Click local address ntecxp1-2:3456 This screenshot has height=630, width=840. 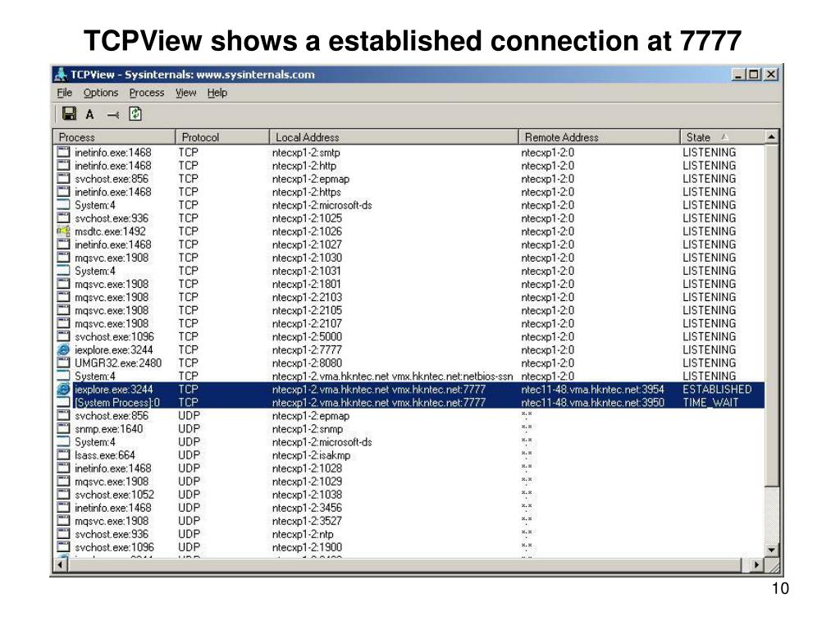click(x=307, y=508)
